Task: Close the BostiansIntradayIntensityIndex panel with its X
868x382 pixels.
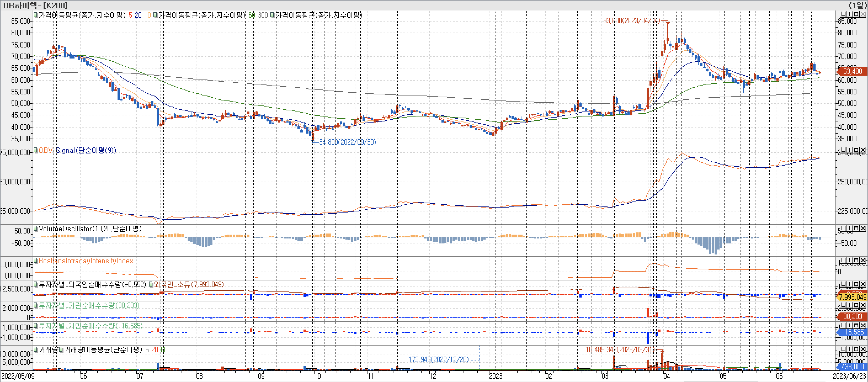Action: point(863,261)
